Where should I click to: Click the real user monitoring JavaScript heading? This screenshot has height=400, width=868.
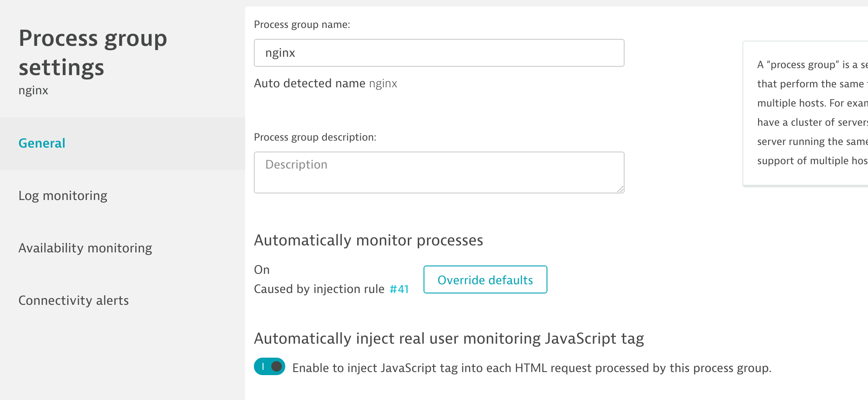(x=449, y=338)
